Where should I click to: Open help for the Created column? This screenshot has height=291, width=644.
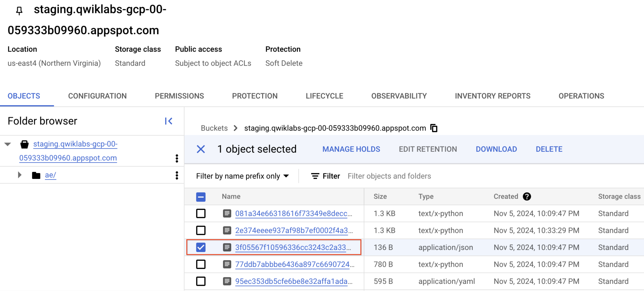coord(527,196)
